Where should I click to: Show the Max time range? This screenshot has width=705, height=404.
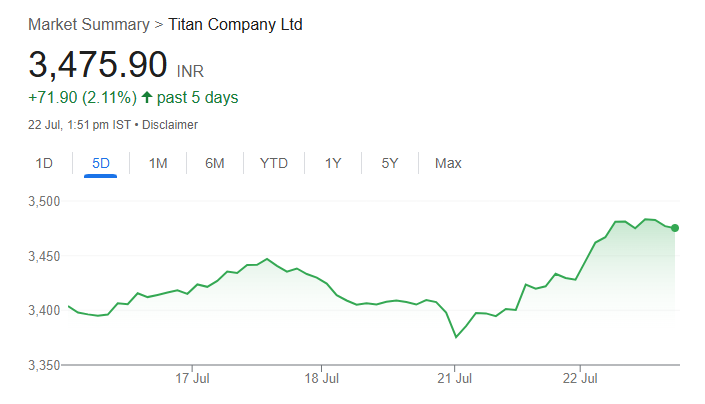click(448, 163)
